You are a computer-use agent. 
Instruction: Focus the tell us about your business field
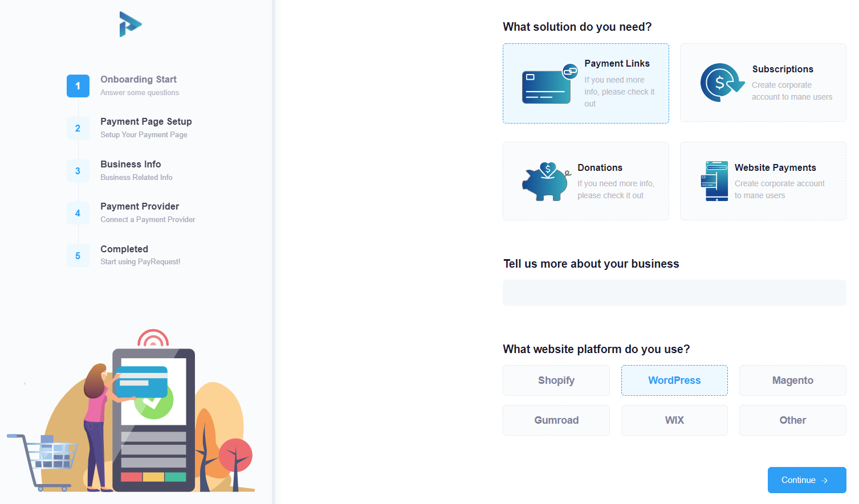pyautogui.click(x=674, y=293)
